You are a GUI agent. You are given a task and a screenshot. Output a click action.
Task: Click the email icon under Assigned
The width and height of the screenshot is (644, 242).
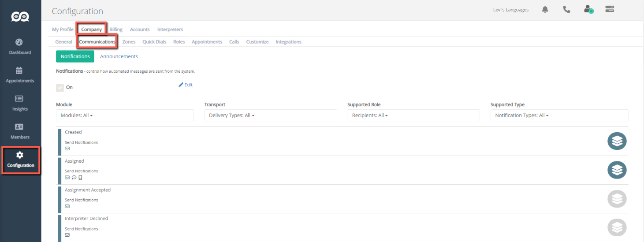click(67, 178)
